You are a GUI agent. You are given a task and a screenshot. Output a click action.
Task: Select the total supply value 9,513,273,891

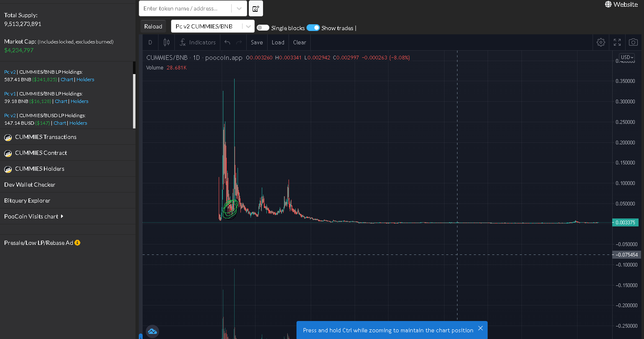pyautogui.click(x=23, y=24)
